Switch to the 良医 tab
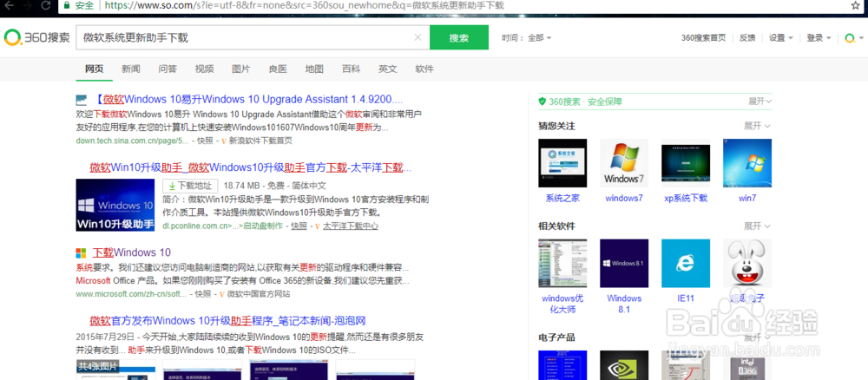Screen dimensions: 868x380 click(278, 69)
